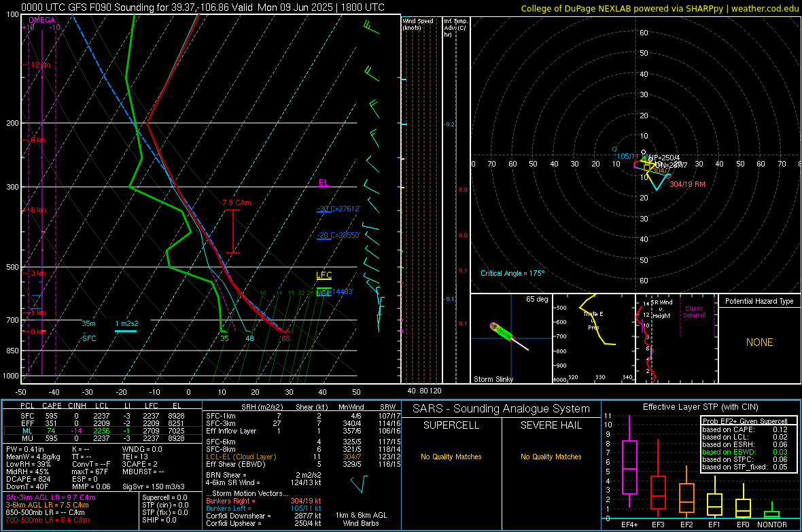Click the Effective Layer STP (with CIN) title

[x=701, y=407]
